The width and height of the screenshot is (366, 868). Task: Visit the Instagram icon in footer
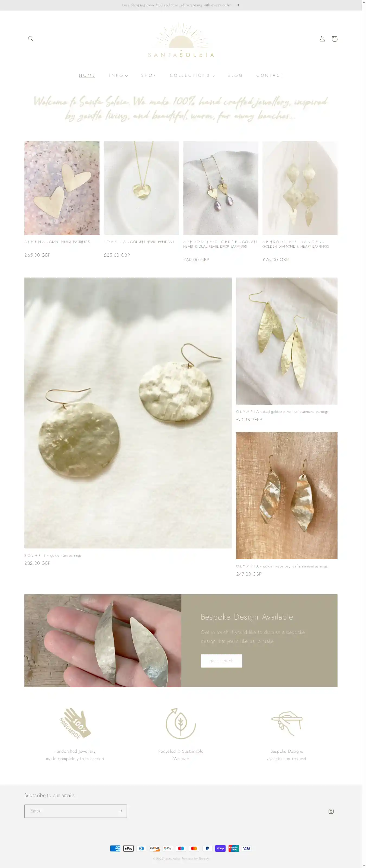click(331, 811)
